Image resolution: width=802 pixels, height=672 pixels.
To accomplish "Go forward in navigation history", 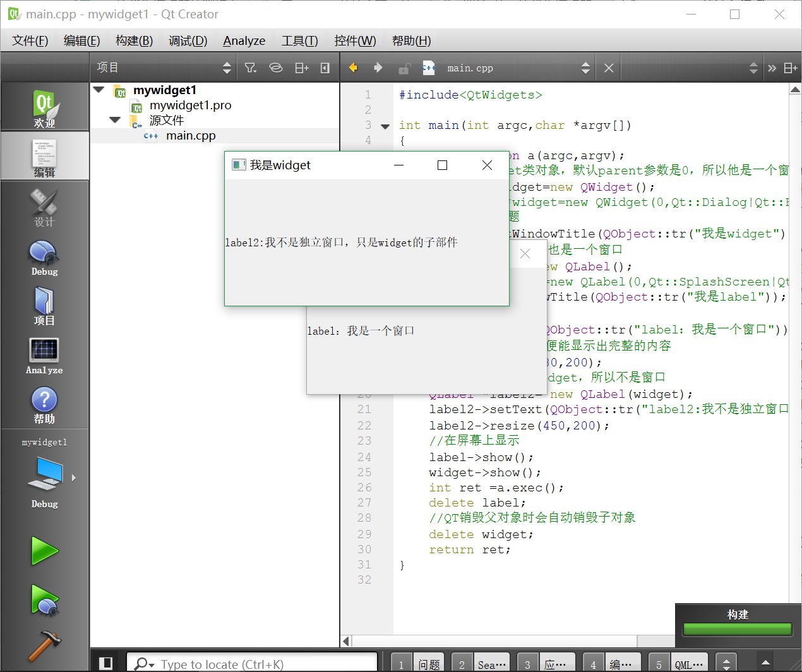I will pos(378,68).
